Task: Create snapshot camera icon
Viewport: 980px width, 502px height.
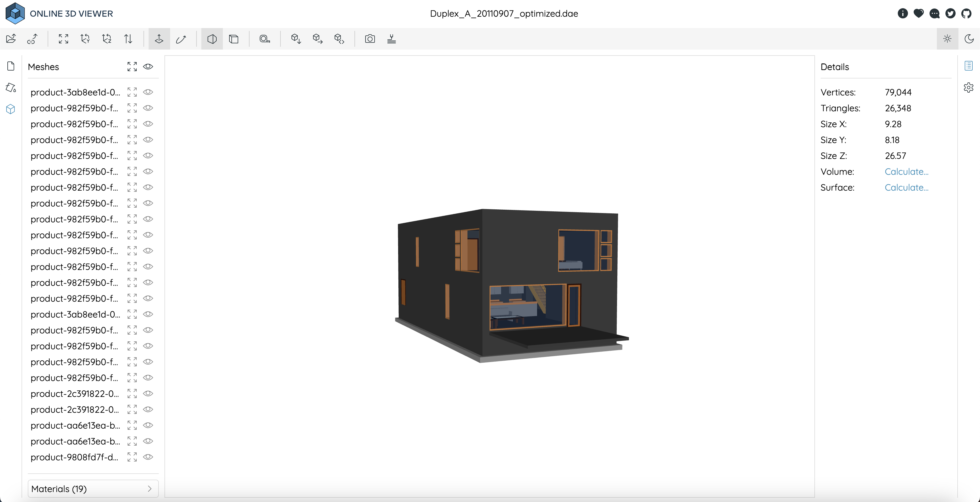Action: tap(370, 39)
